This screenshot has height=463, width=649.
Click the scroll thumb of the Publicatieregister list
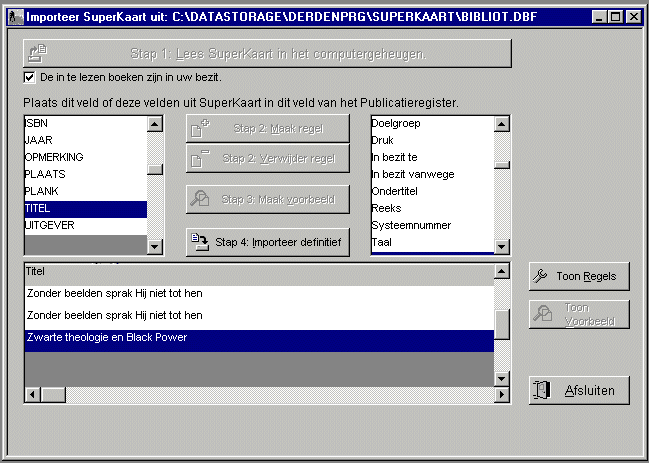(x=502, y=165)
